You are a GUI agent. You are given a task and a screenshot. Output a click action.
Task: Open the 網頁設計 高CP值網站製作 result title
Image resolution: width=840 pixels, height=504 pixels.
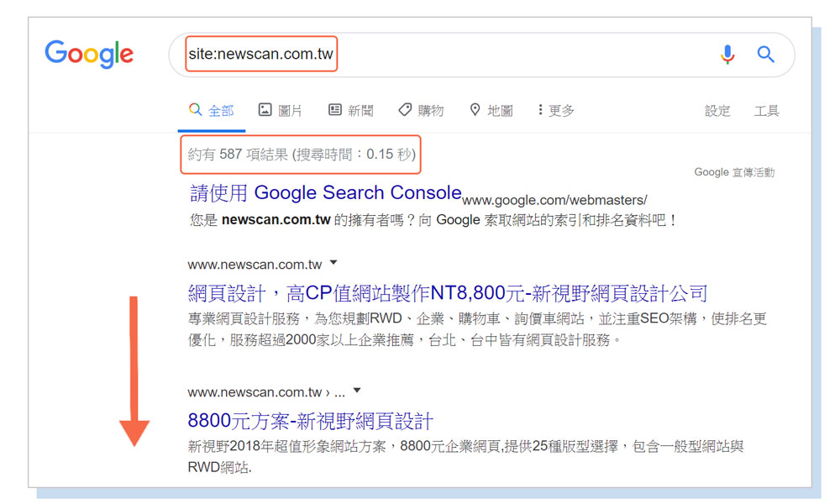[447, 293]
